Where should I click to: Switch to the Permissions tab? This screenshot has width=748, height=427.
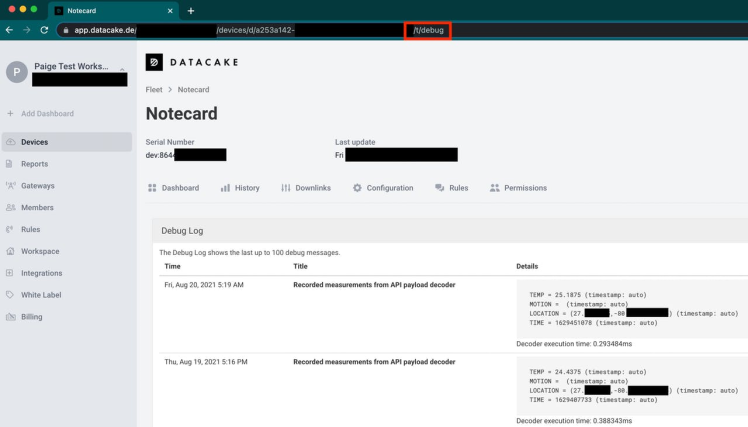click(x=519, y=188)
